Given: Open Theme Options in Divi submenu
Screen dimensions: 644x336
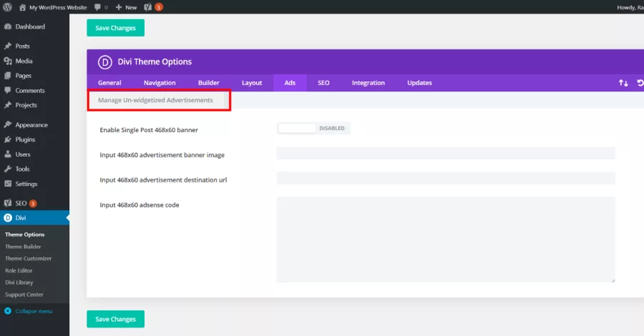Looking at the screenshot, I should (x=24, y=234).
